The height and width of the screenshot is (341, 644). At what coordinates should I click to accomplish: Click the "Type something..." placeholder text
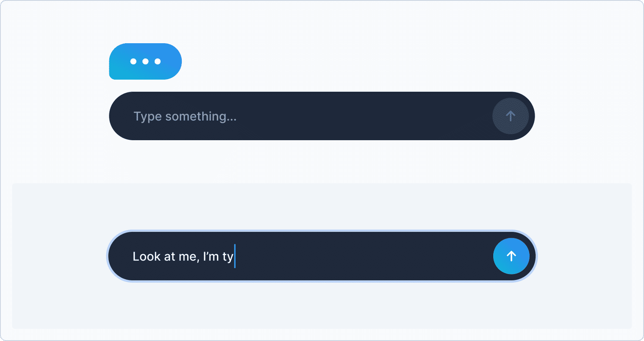click(x=185, y=116)
